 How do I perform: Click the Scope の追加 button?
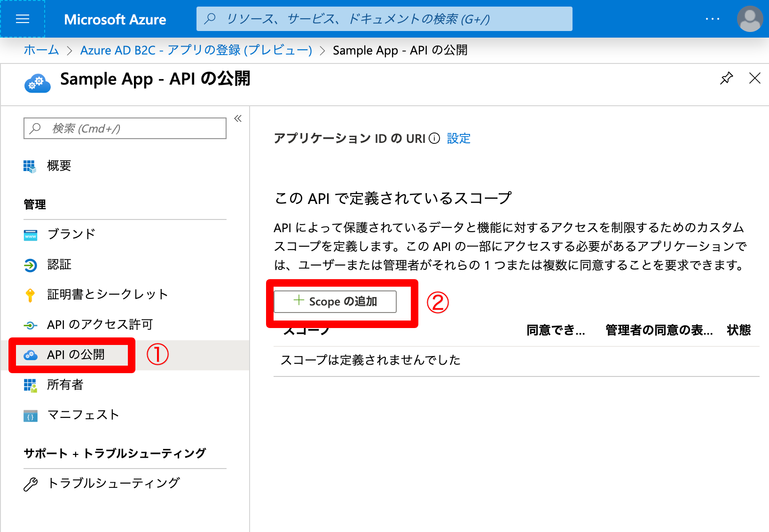pos(335,302)
